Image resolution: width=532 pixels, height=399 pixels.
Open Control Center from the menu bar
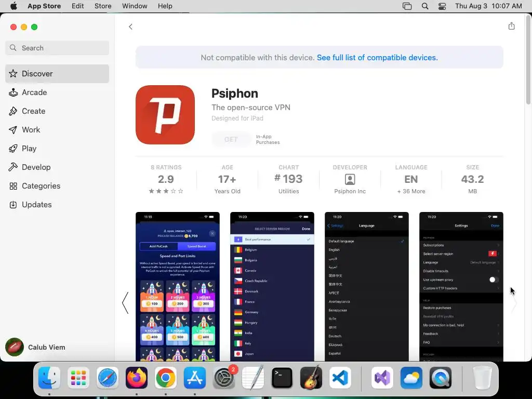(442, 6)
